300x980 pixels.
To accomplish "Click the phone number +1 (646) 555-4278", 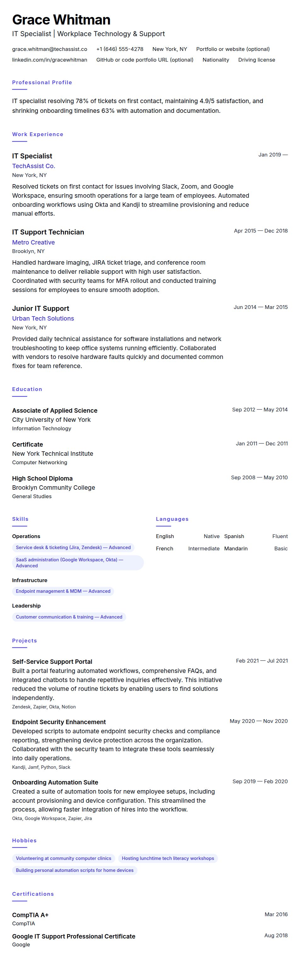I will (120, 49).
